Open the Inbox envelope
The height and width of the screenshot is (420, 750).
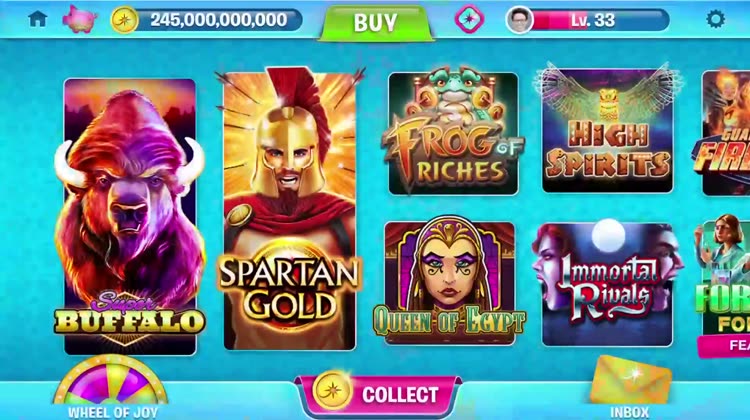coord(630,387)
